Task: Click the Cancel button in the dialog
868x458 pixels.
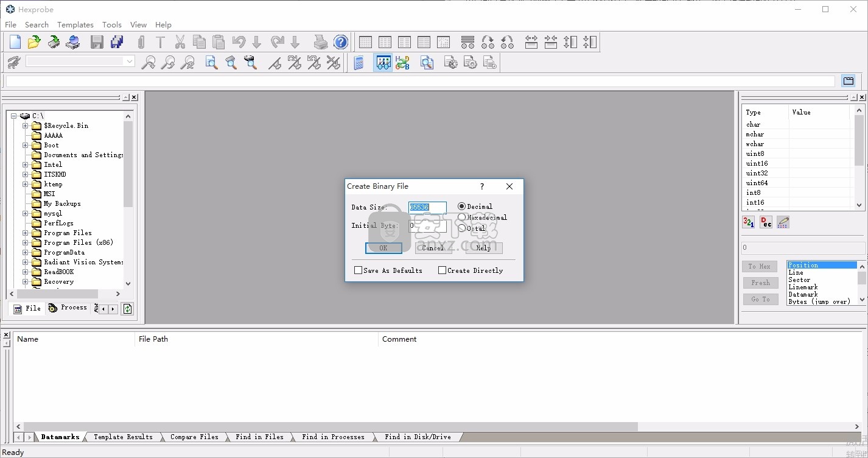Action: [433, 248]
